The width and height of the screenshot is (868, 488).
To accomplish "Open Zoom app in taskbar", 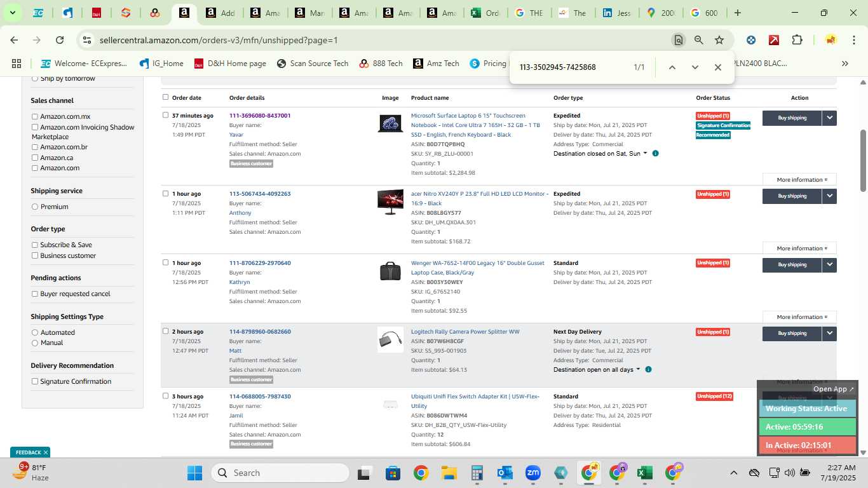I will point(532,473).
